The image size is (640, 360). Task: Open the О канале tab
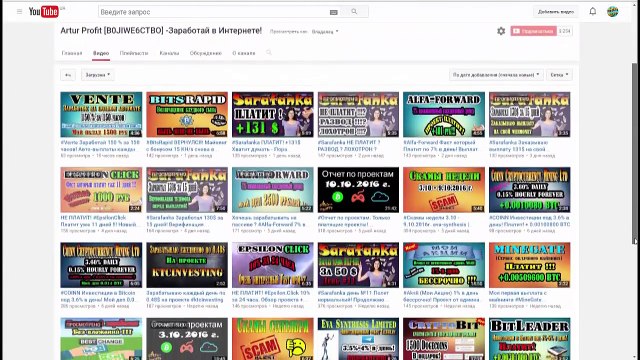click(244, 53)
